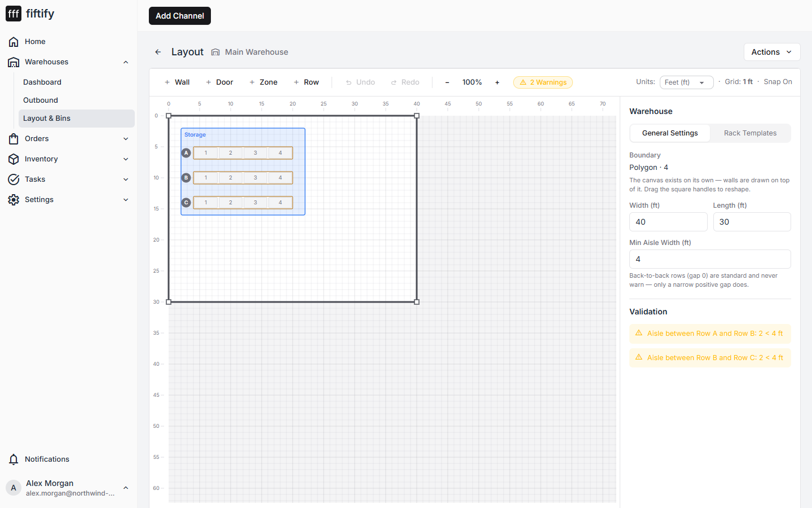The height and width of the screenshot is (508, 812).
Task: Click the Length (ft) input field
Action: click(752, 222)
